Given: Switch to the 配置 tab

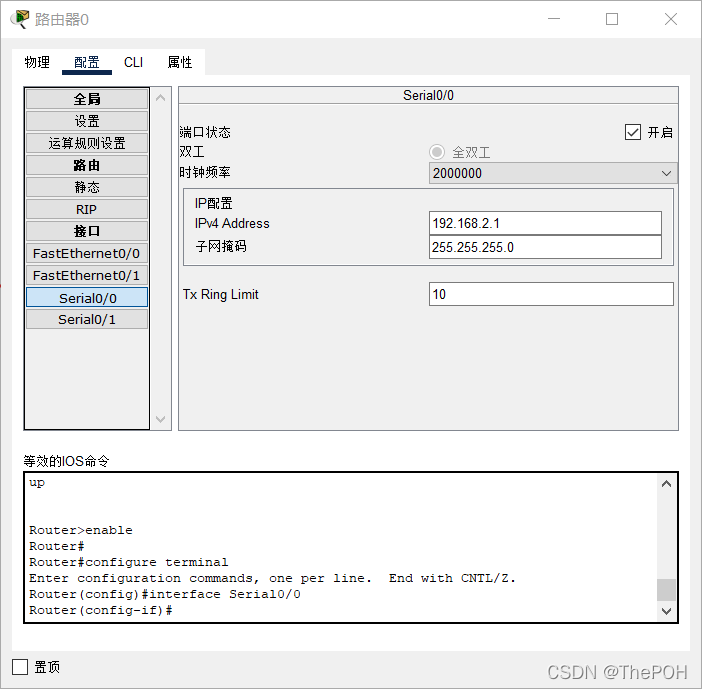Looking at the screenshot, I should [x=87, y=62].
